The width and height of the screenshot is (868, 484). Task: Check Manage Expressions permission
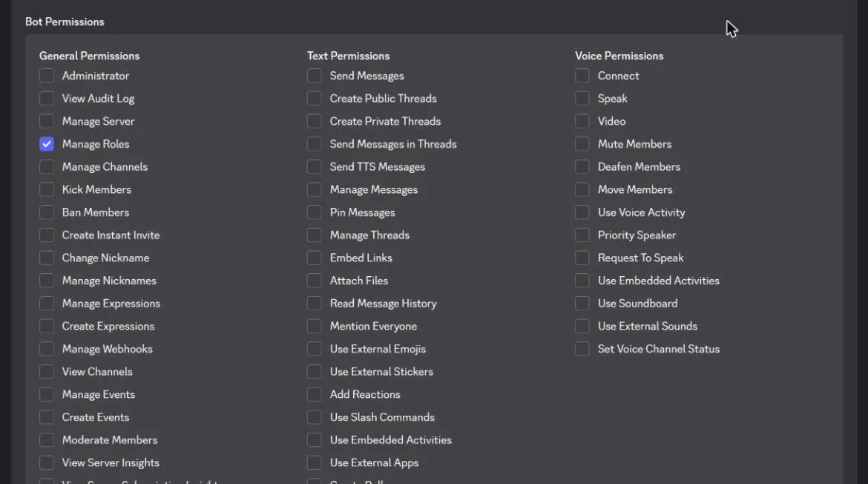pyautogui.click(x=47, y=303)
